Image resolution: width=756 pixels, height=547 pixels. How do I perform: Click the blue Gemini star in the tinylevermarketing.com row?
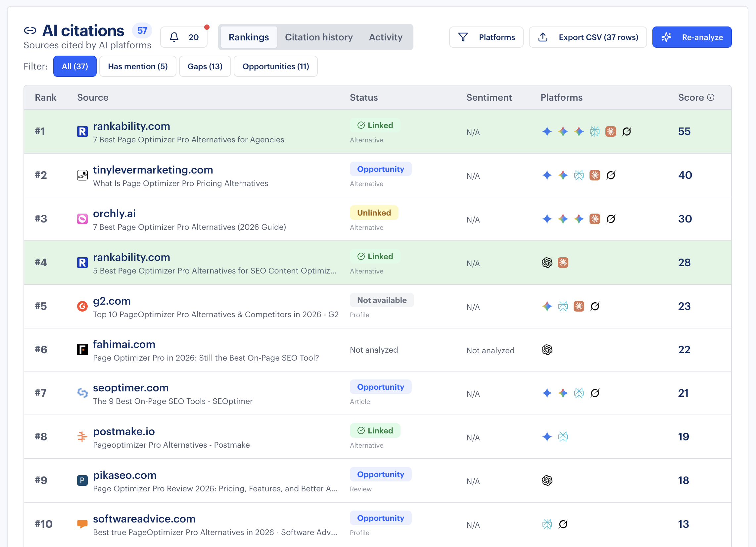pyautogui.click(x=547, y=175)
